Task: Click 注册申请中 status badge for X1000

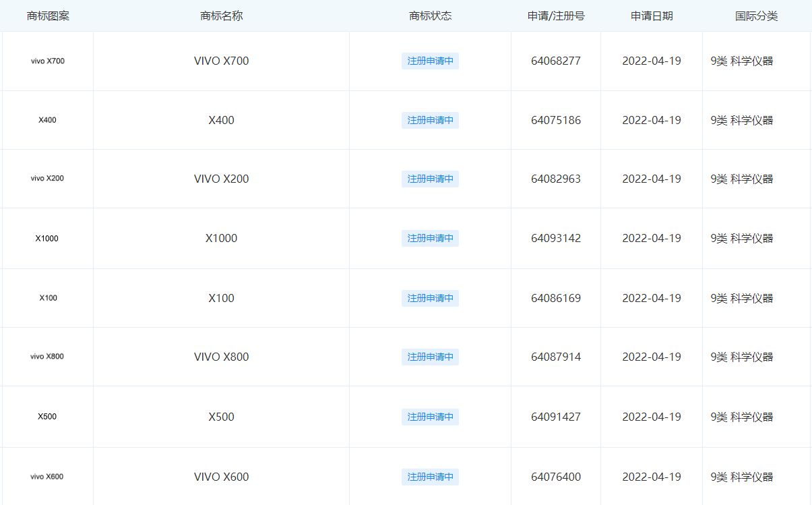Action: 430,238
